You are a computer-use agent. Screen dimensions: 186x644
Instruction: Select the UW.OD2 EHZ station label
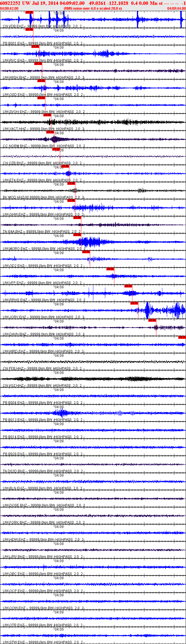pyautogui.click(x=14, y=266)
